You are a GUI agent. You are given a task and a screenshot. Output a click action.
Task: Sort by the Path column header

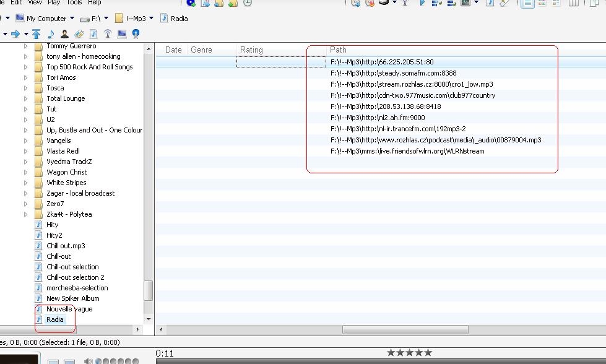point(338,50)
